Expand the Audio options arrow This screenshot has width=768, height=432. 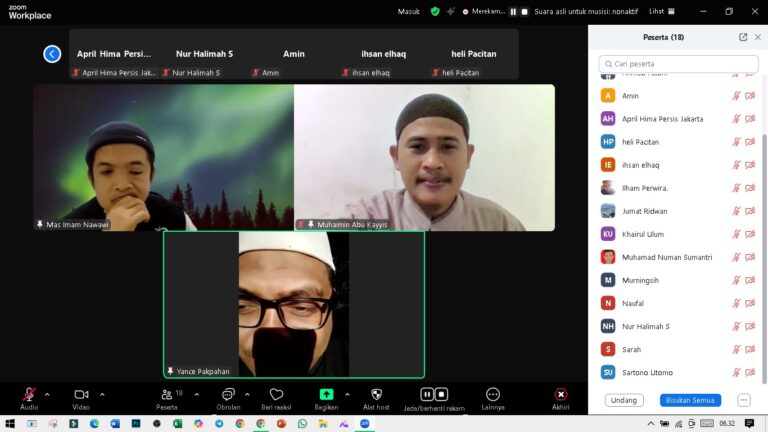[47, 394]
